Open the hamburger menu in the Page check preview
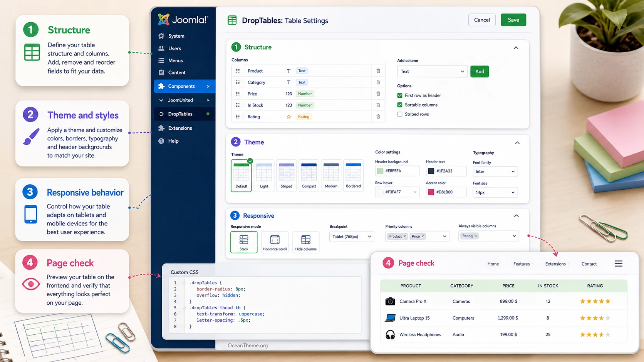This screenshot has height=362, width=644. tap(619, 264)
